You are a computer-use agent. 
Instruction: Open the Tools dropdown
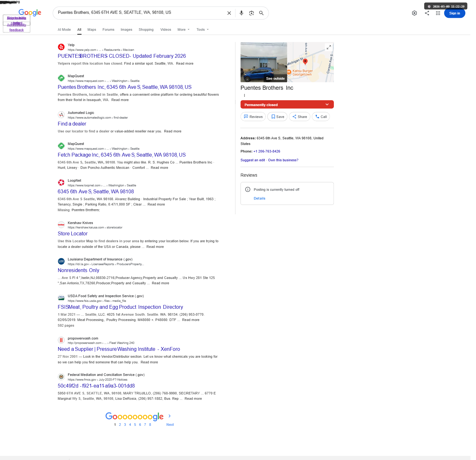tap(203, 29)
